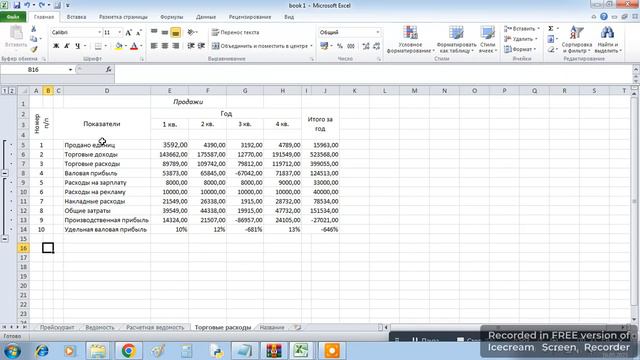Screen dimensions: 640x360
Task: Open Windows Start menu
Action: tap(12, 351)
